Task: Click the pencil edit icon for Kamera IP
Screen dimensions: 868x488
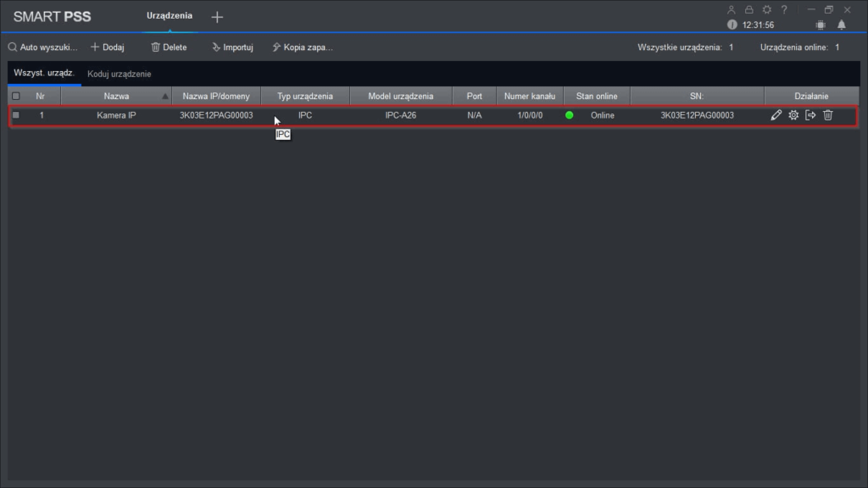Action: click(776, 115)
